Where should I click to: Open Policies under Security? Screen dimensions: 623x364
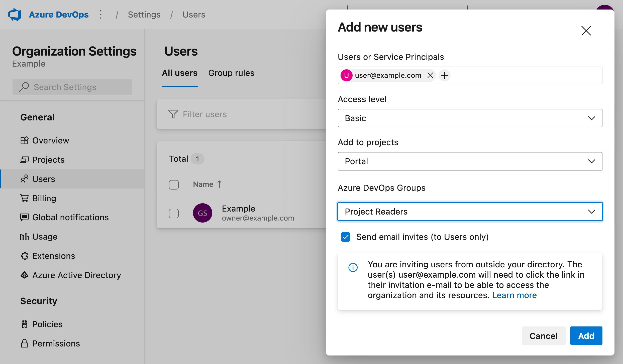[72, 324]
